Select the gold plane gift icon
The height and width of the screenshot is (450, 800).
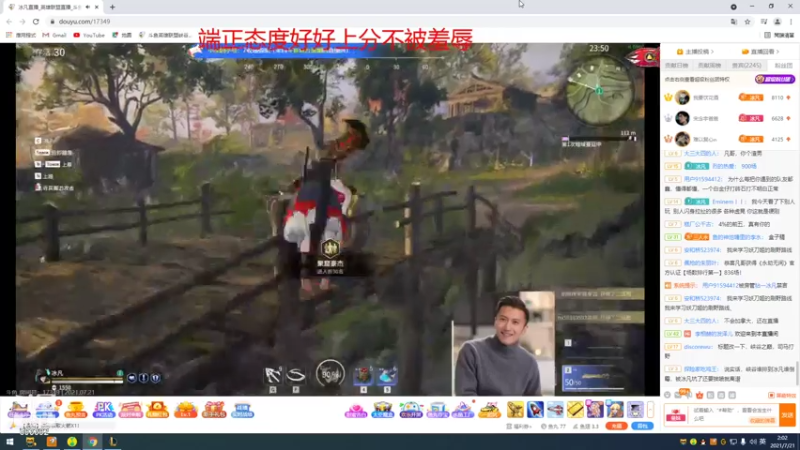pyautogui.click(x=515, y=409)
